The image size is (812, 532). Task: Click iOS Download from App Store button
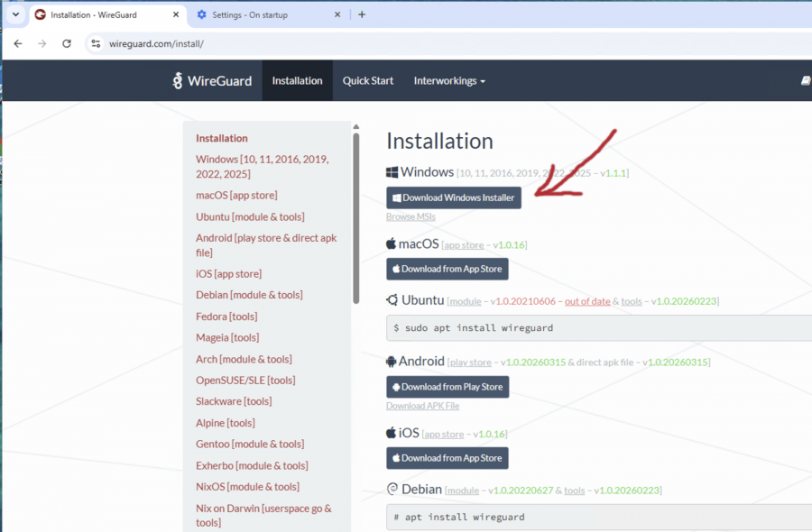pos(448,459)
